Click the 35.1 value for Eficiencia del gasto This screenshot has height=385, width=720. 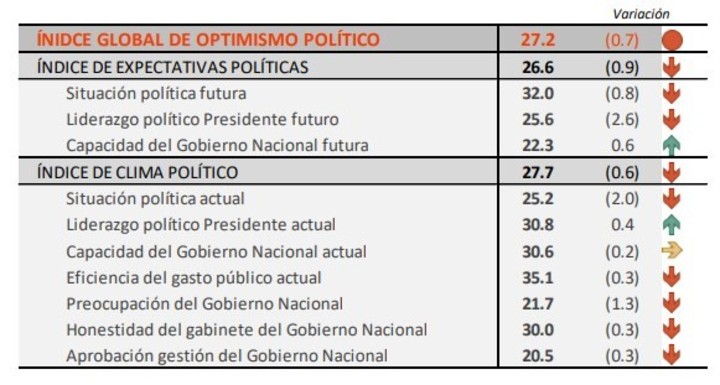click(x=538, y=278)
